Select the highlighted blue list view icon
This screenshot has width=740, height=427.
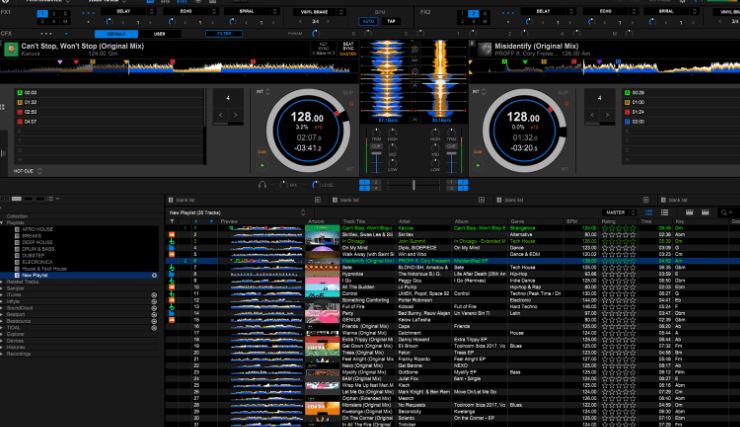649,213
